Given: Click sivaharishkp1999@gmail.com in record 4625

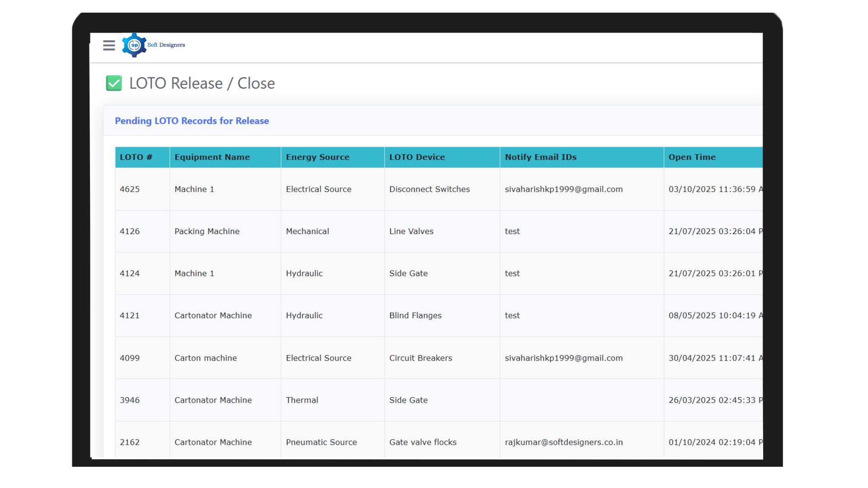Looking at the screenshot, I should [x=563, y=189].
